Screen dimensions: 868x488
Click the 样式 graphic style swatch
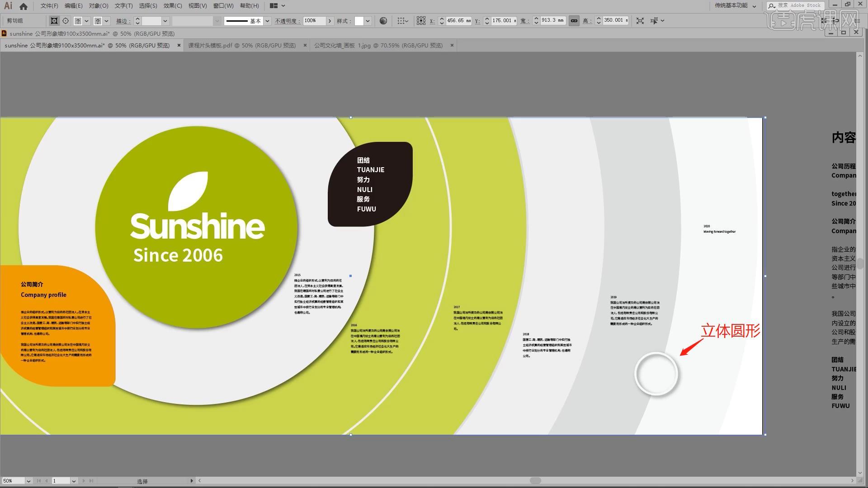click(359, 21)
